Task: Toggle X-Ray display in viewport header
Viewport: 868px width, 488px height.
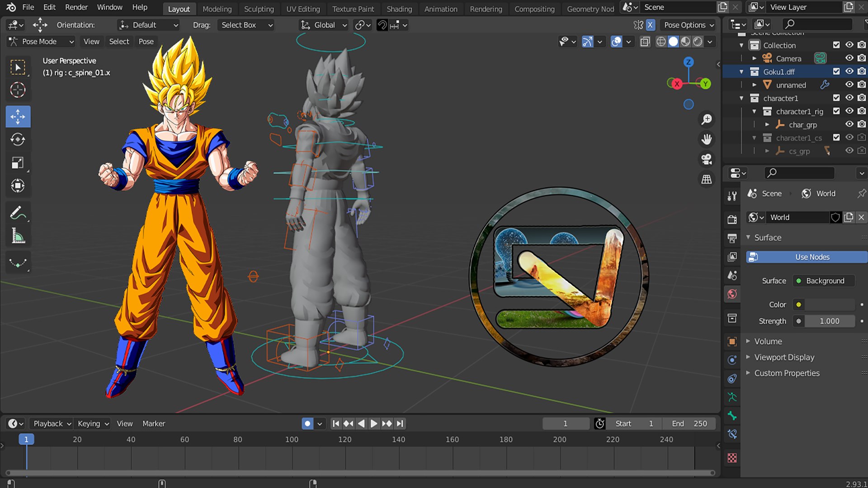Action: tap(645, 42)
